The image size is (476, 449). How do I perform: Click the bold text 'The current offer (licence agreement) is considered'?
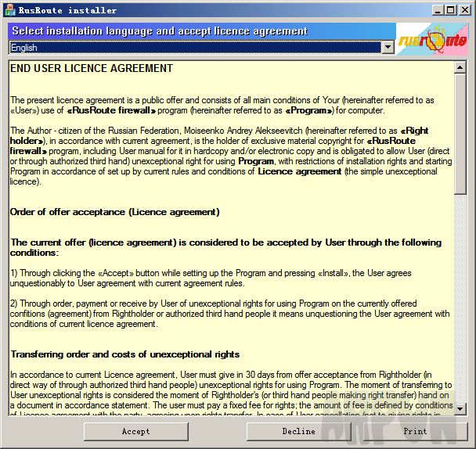pos(225,247)
